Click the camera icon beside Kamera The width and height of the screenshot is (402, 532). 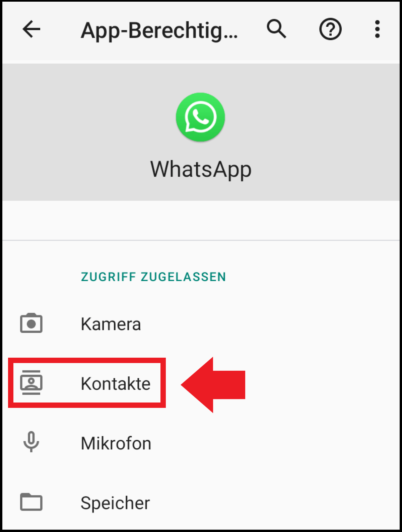click(x=31, y=323)
